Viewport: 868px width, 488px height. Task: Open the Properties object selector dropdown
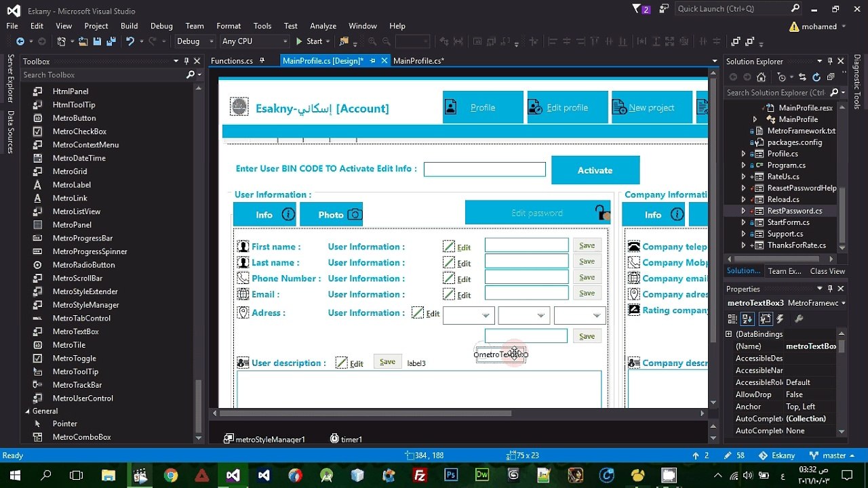pyautogui.click(x=842, y=303)
